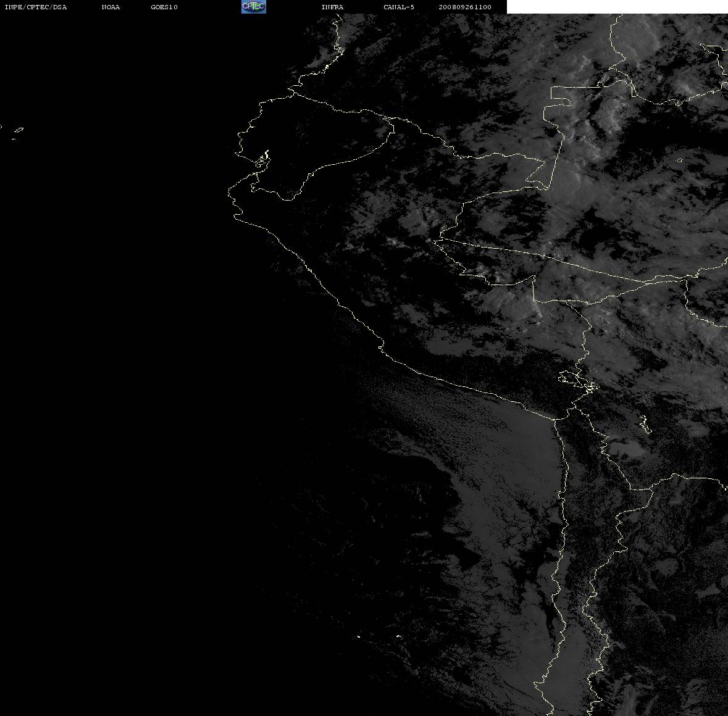The width and height of the screenshot is (728, 716).
Task: Click the Lake Poopó outline in Bolivia
Action: tap(645, 425)
